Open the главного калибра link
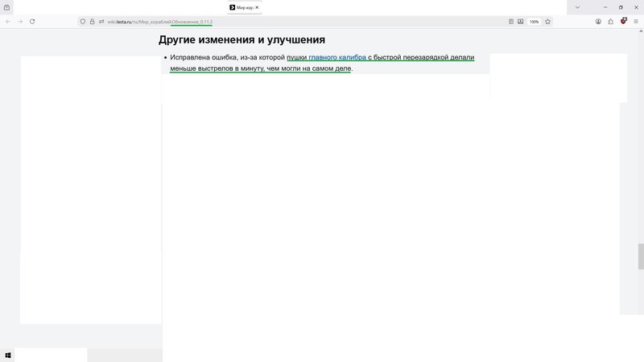This screenshot has height=362, width=644. (x=337, y=57)
